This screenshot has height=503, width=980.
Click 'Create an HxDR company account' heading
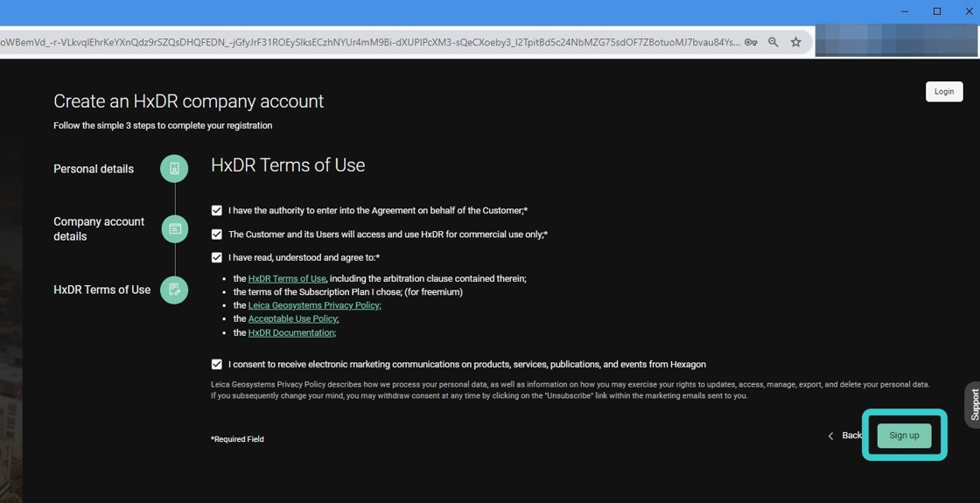(x=189, y=101)
